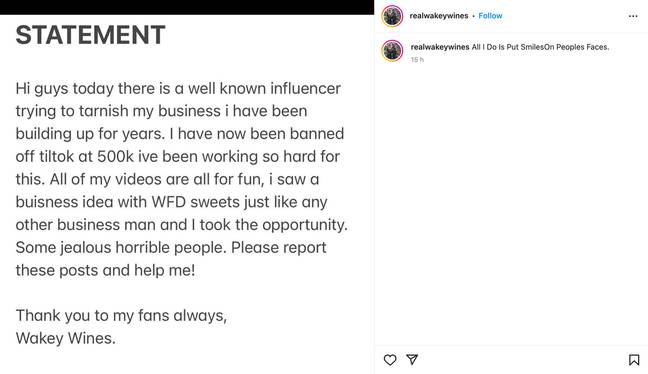
Task: Click the profile avatar beside the caption
Action: 392,51
